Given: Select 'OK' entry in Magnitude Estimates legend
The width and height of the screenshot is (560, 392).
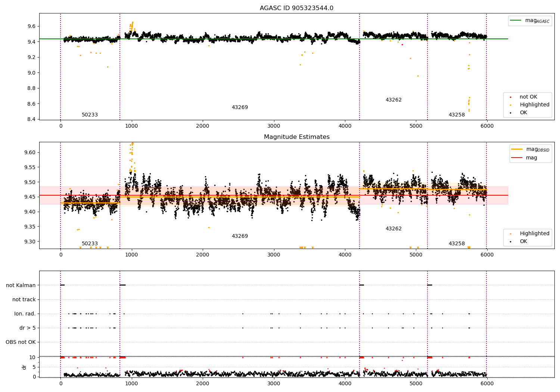Looking at the screenshot, I should [x=523, y=242].
